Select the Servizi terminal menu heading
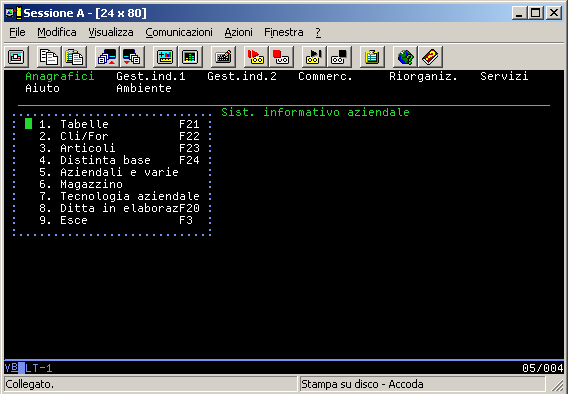Image resolution: width=568 pixels, height=394 pixels. [504, 76]
